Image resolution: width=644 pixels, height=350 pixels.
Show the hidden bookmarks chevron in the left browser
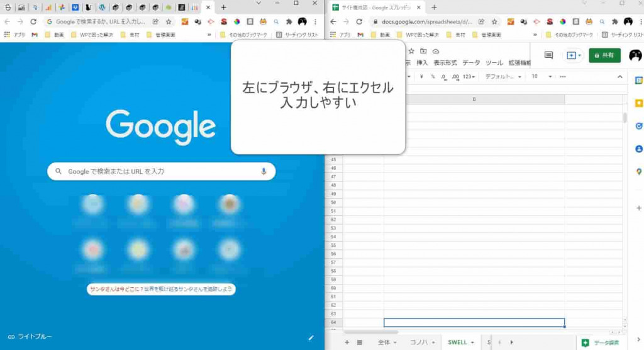click(209, 35)
